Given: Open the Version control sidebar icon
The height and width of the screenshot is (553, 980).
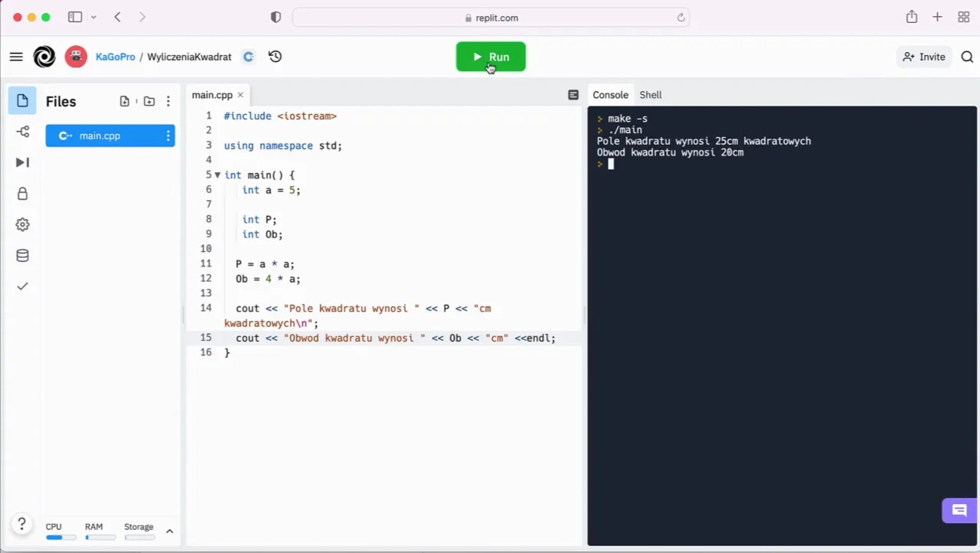Looking at the screenshot, I should point(22,132).
